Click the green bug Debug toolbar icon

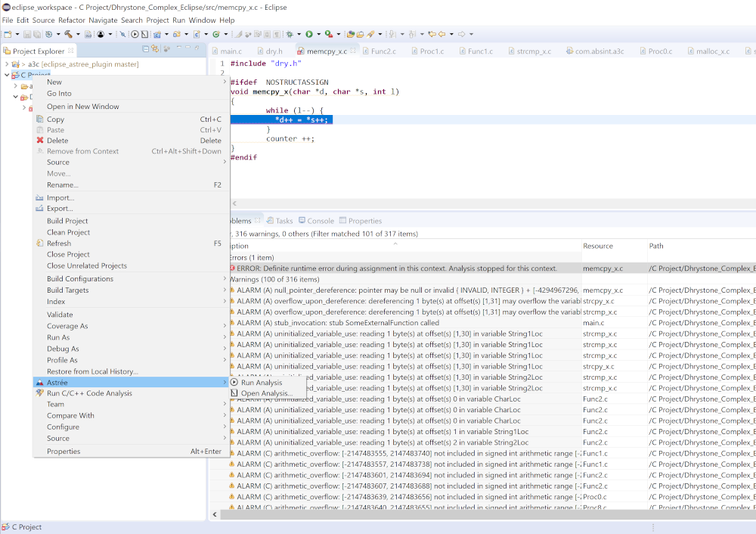(x=290, y=34)
